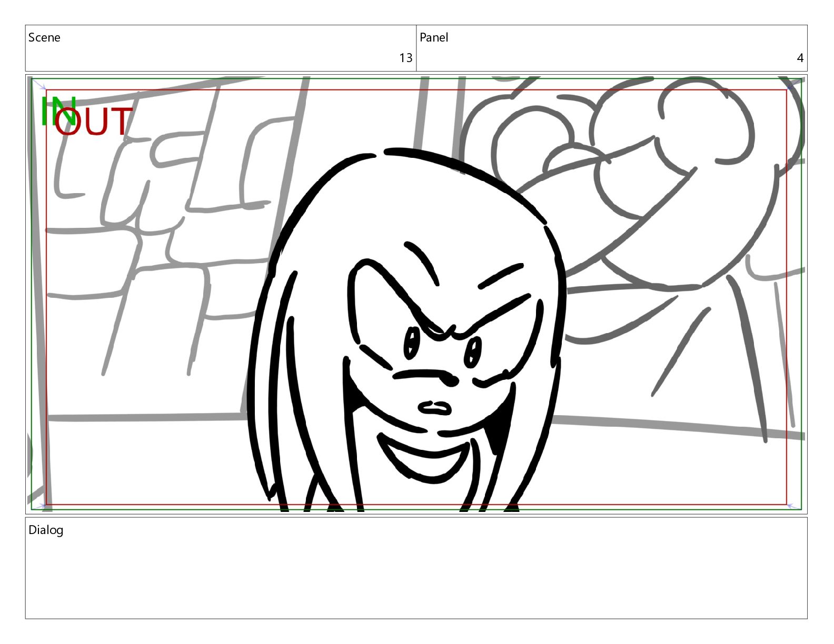Viewport: 834px width, 644px height.
Task: Click the panel number '4'
Action: click(x=800, y=58)
